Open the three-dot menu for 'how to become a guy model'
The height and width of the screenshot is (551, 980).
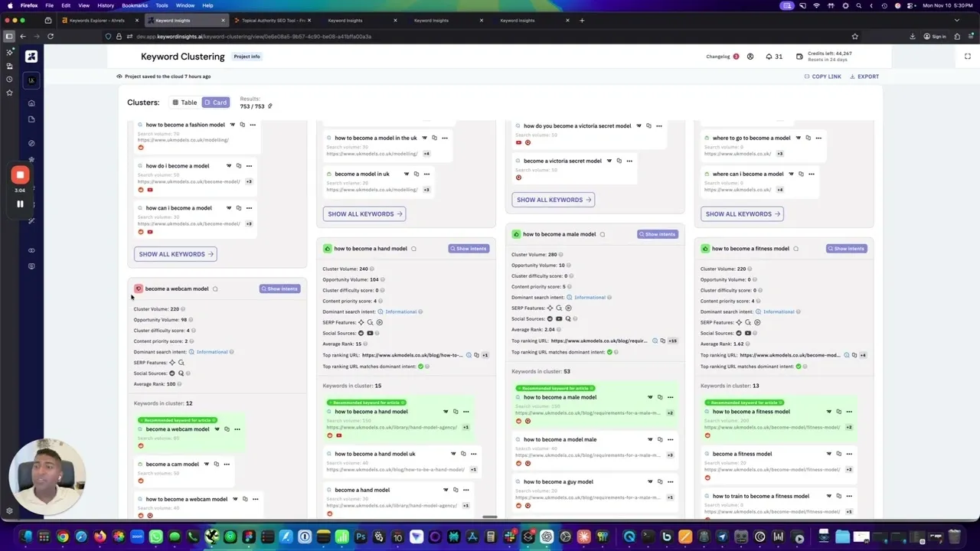click(x=670, y=482)
